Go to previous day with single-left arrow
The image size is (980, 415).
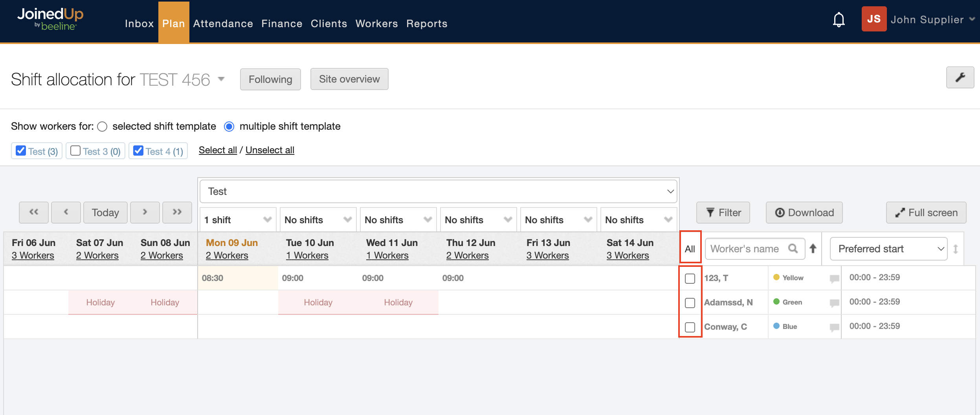click(66, 212)
